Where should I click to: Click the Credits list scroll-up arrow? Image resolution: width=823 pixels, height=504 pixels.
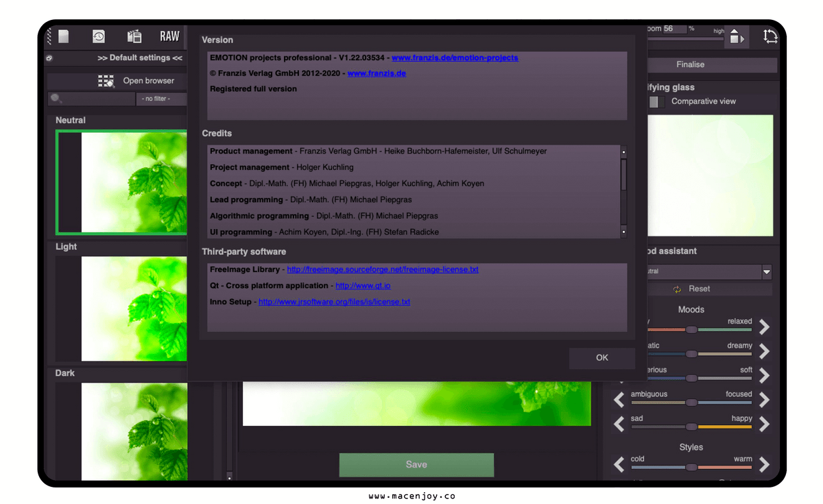pos(623,151)
